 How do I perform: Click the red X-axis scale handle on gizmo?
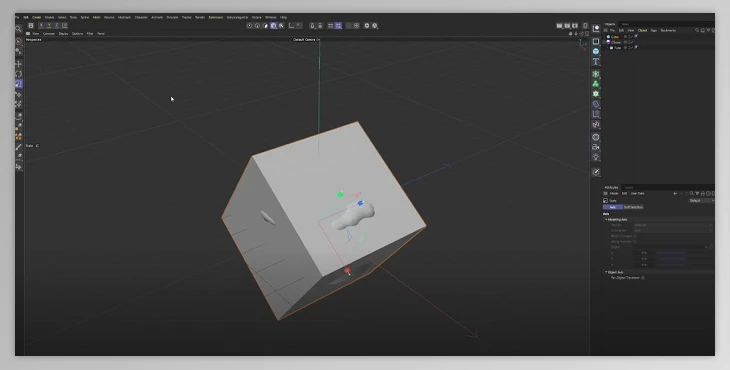(x=347, y=270)
